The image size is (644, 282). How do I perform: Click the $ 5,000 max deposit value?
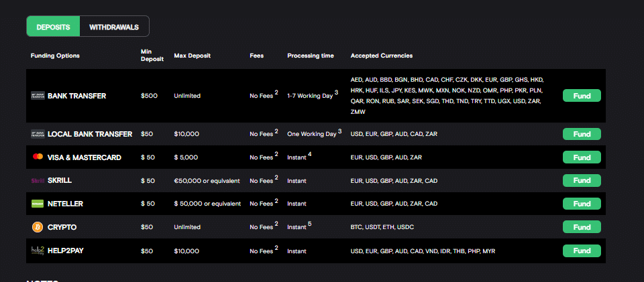(x=186, y=157)
